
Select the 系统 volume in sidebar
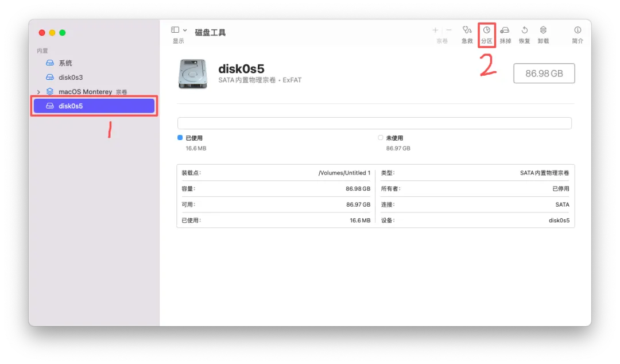(94, 63)
